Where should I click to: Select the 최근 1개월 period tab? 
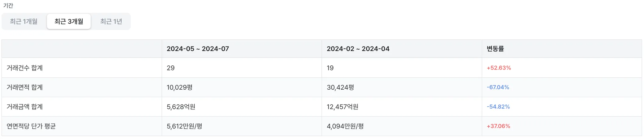pos(24,21)
